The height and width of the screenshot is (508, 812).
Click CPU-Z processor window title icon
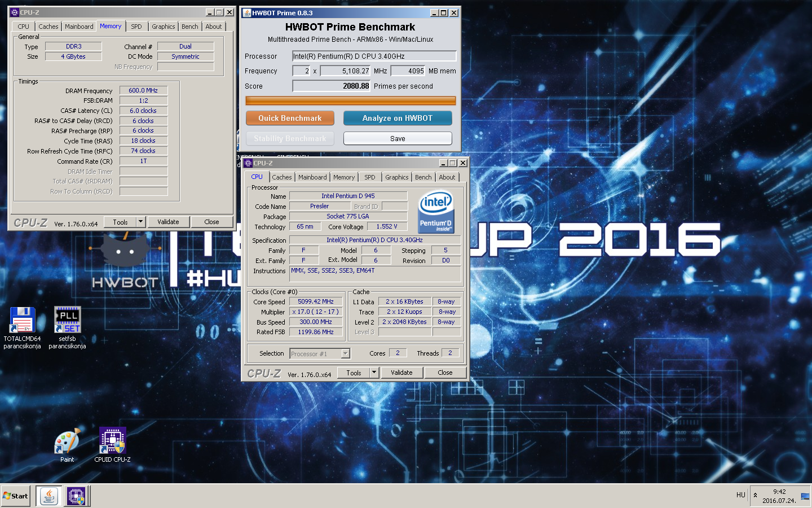coord(248,163)
